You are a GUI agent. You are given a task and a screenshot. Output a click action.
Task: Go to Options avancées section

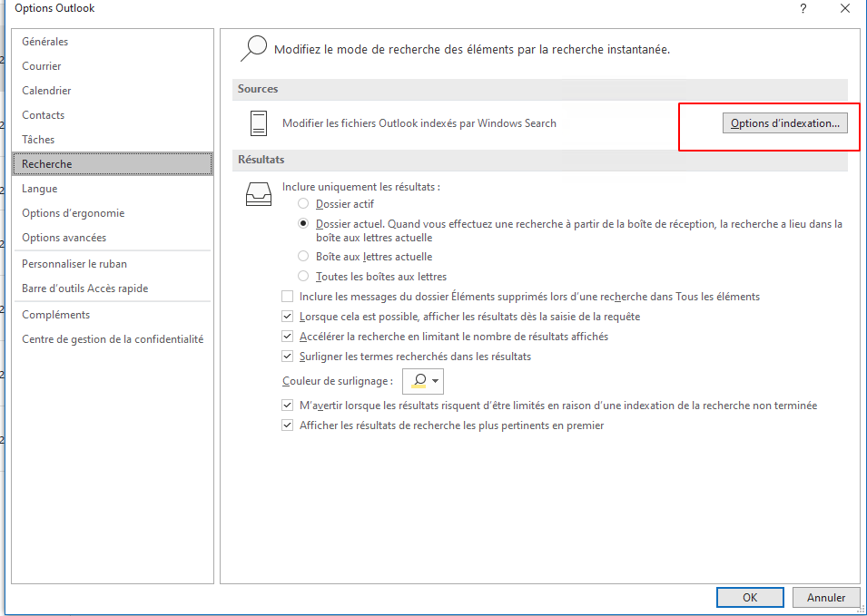tap(64, 238)
